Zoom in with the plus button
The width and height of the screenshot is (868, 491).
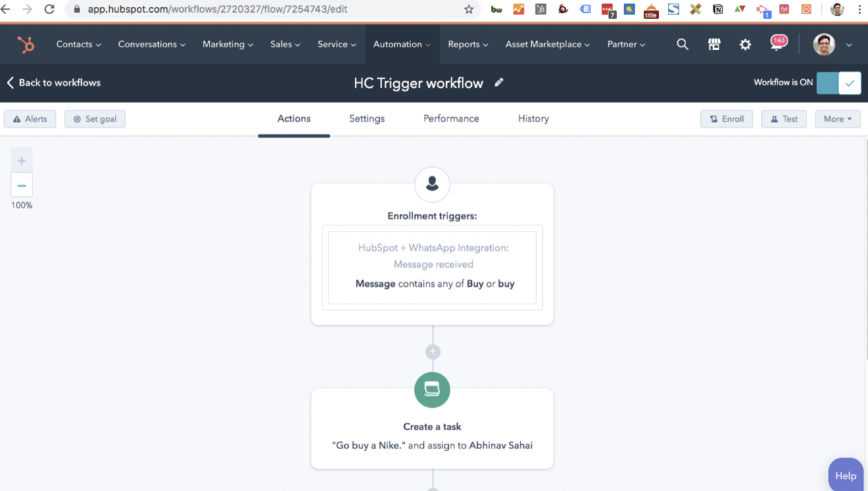[22, 161]
